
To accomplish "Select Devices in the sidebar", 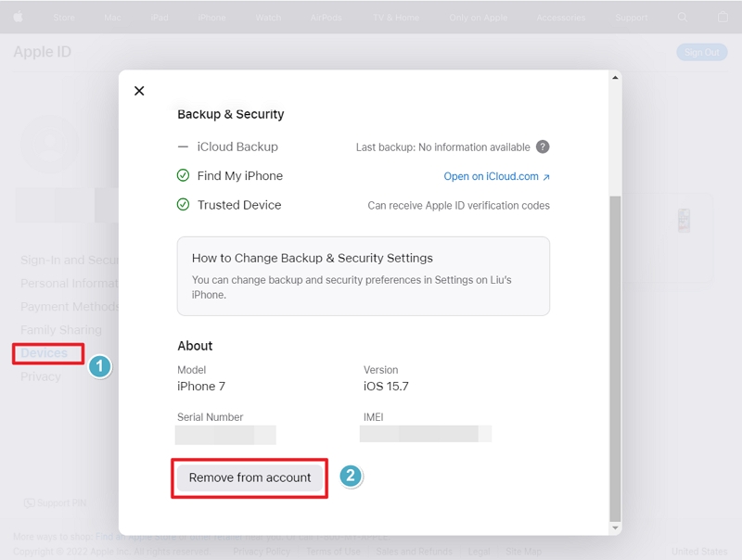I will pos(44,353).
